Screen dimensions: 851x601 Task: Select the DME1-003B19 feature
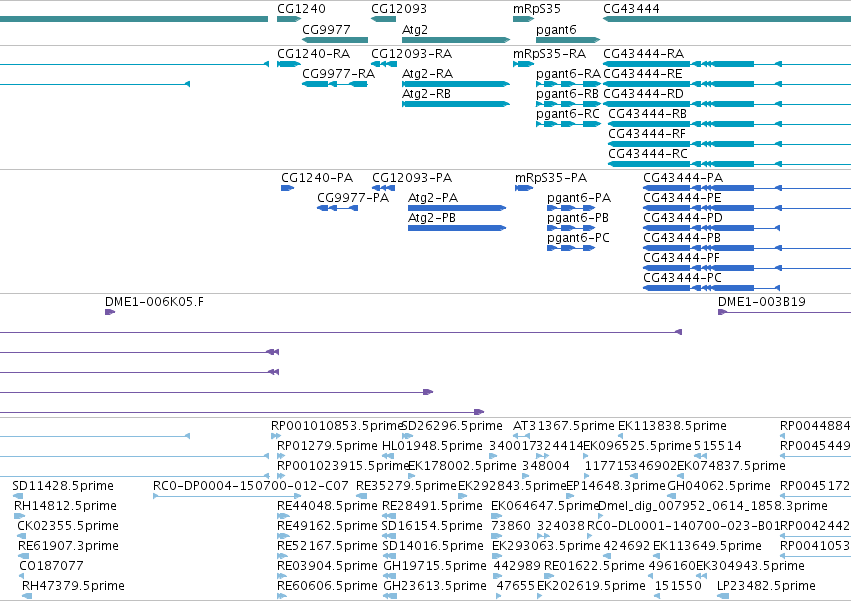coord(761,302)
